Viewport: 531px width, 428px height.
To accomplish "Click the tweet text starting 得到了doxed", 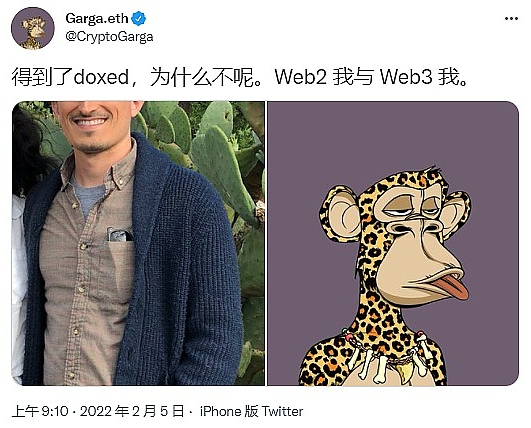I will tap(240, 77).
